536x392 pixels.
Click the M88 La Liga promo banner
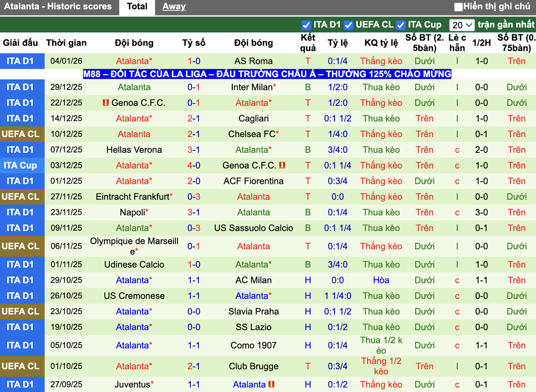[x=267, y=74]
